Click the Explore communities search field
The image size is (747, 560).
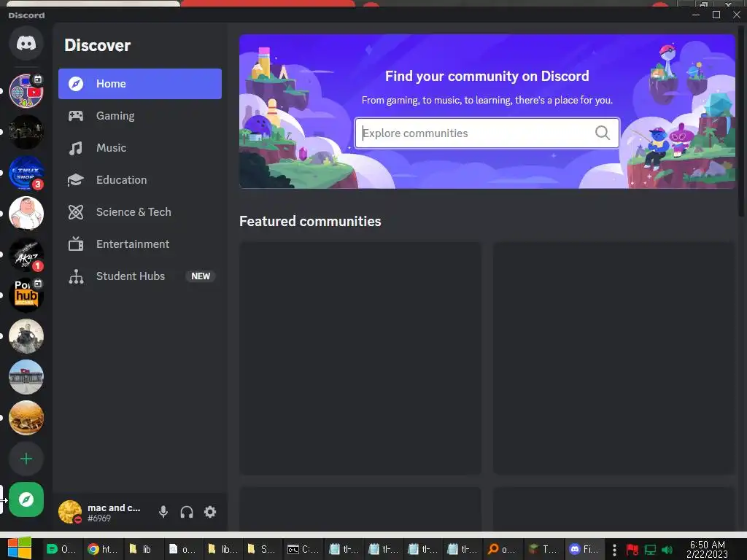(x=487, y=133)
